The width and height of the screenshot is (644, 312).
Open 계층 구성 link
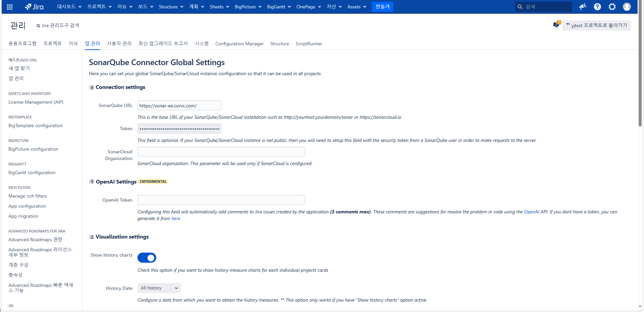tap(18, 265)
